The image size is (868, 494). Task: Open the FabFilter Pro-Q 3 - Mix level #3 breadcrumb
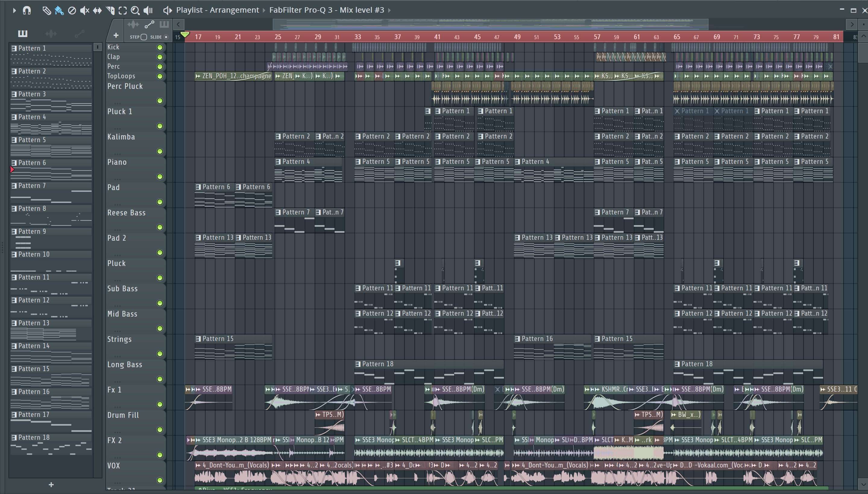[x=327, y=10]
